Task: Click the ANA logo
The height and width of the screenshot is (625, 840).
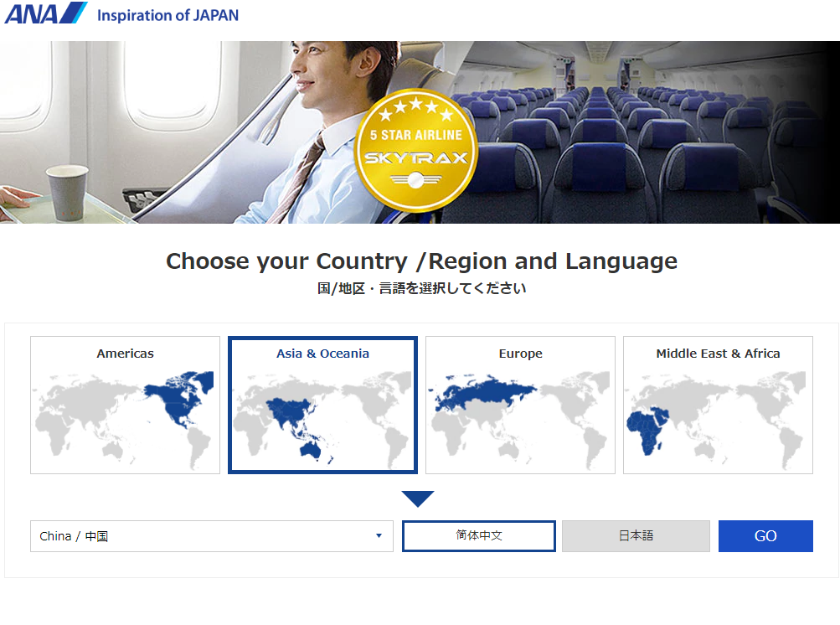Action: (x=46, y=13)
